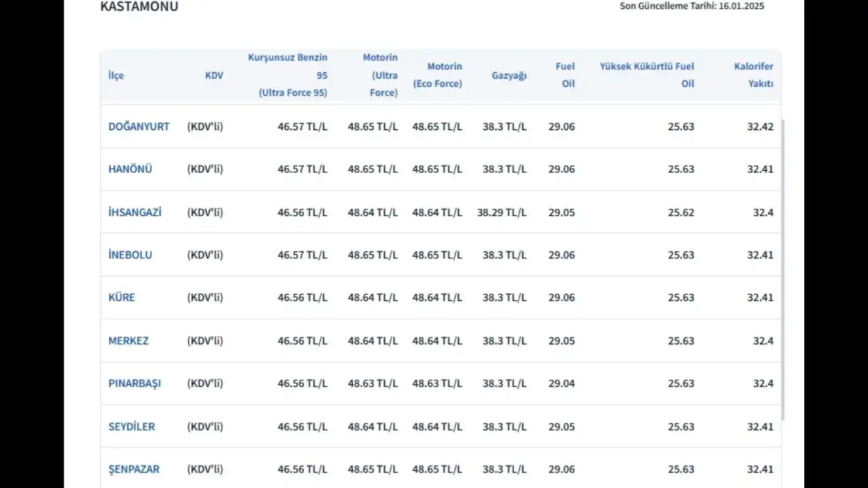Select HANÖNÜ Kalorifer Yakıtı value 32.41
The height and width of the screenshot is (488, 868).
coord(760,169)
